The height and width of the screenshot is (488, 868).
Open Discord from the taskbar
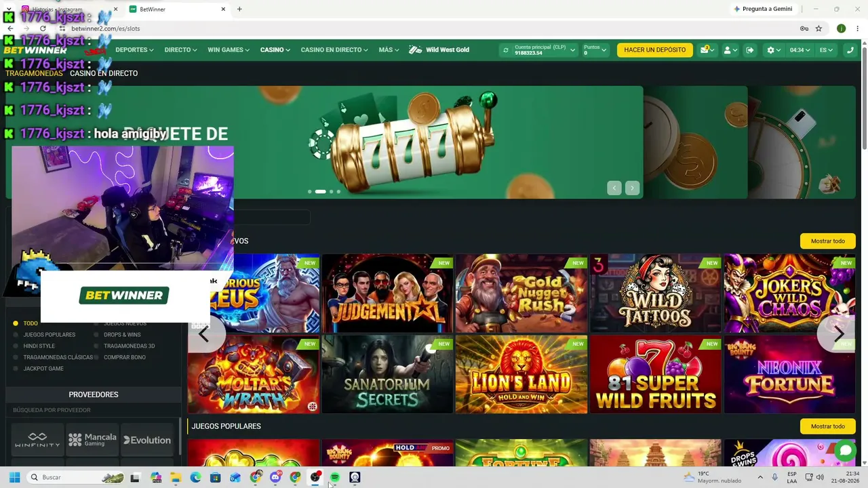click(275, 477)
